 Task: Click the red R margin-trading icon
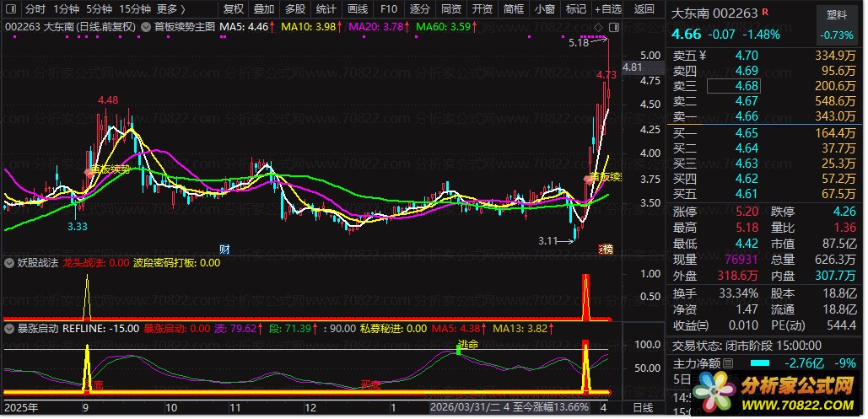coord(765,12)
